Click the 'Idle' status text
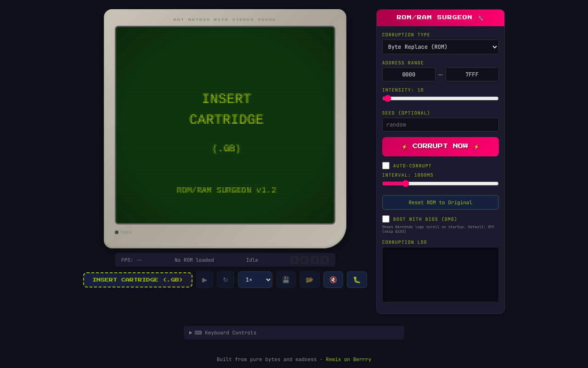 tap(252, 260)
